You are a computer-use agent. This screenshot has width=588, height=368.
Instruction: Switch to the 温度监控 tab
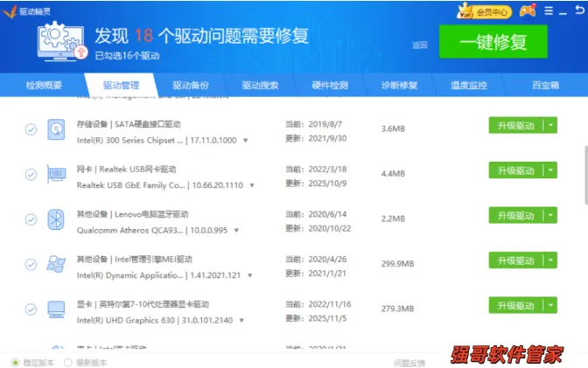tap(469, 86)
